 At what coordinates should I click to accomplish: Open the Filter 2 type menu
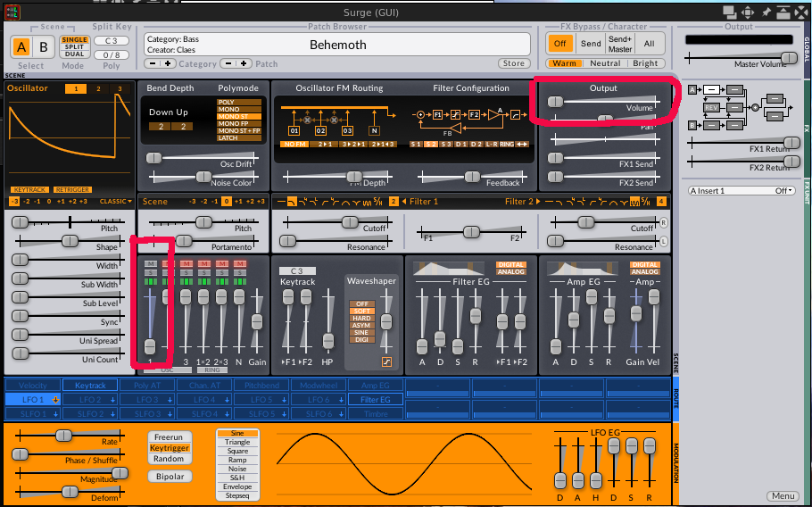pyautogui.click(x=522, y=202)
